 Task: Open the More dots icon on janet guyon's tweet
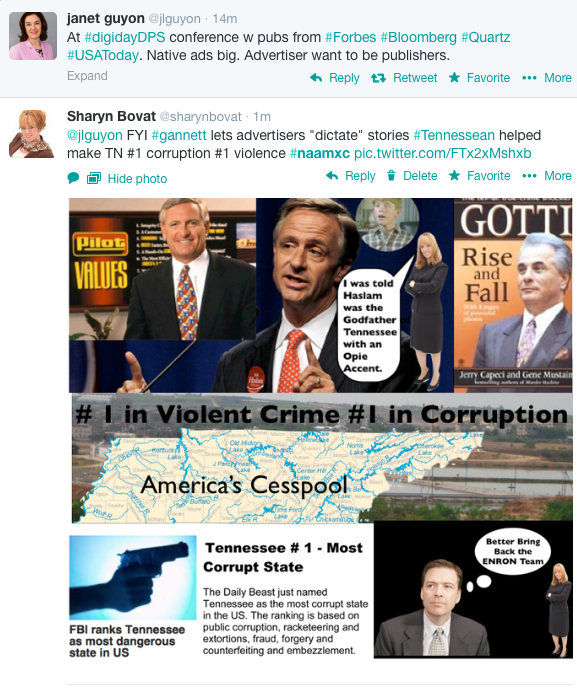pos(529,78)
